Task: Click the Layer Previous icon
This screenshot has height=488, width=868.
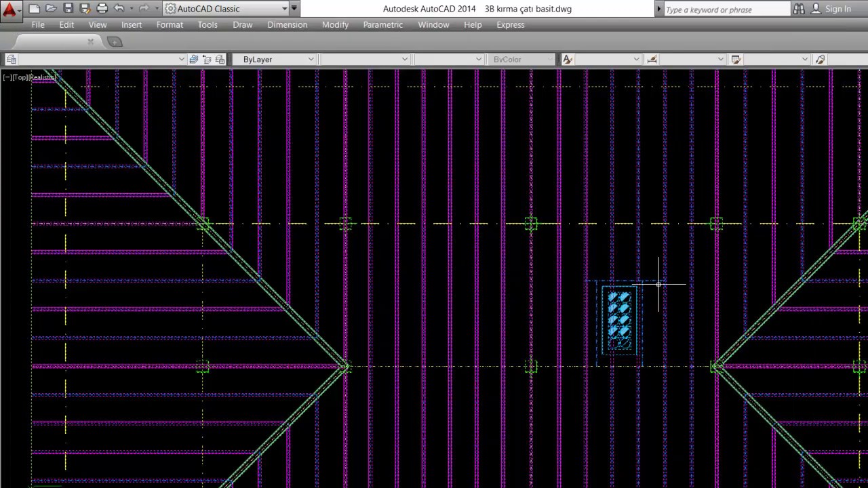Action: tap(207, 60)
